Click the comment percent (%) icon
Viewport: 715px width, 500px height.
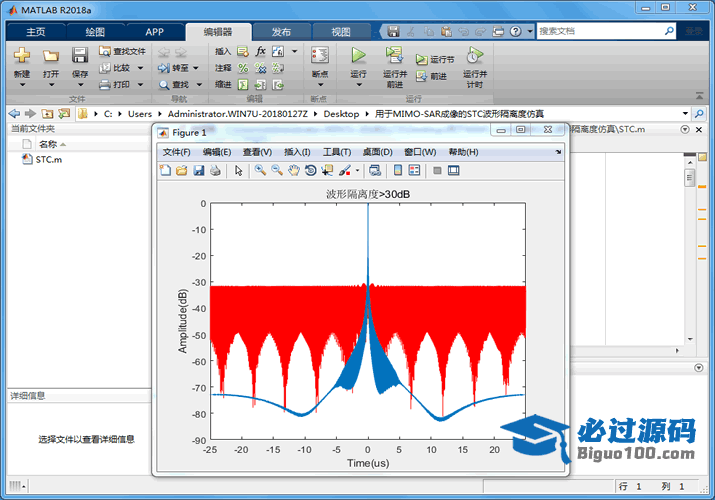243,68
